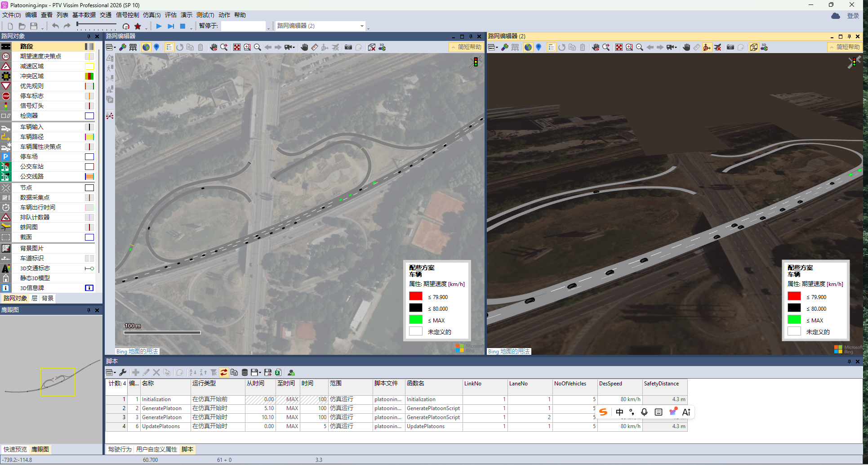Open camera position dropdown in right editor
The image size is (868, 465).
click(x=672, y=47)
